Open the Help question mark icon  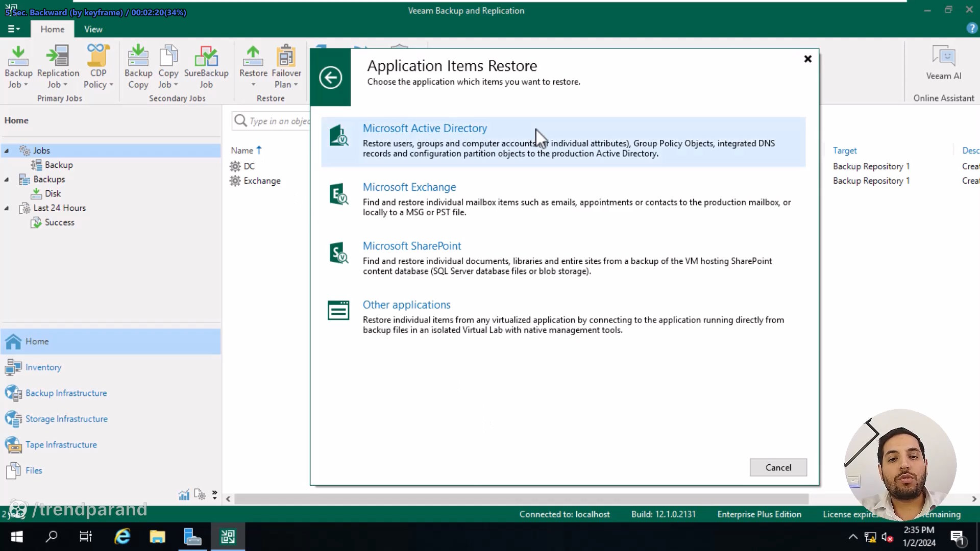click(x=971, y=29)
